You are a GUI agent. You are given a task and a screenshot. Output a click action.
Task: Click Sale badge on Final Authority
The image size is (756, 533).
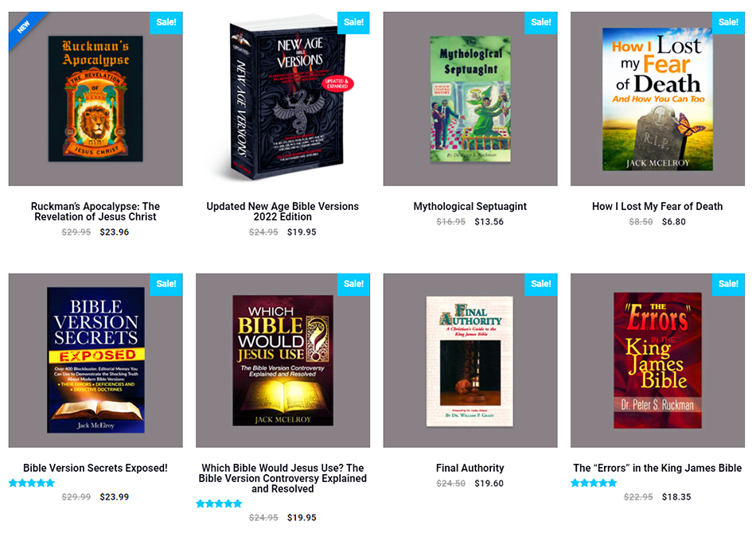[x=541, y=284]
